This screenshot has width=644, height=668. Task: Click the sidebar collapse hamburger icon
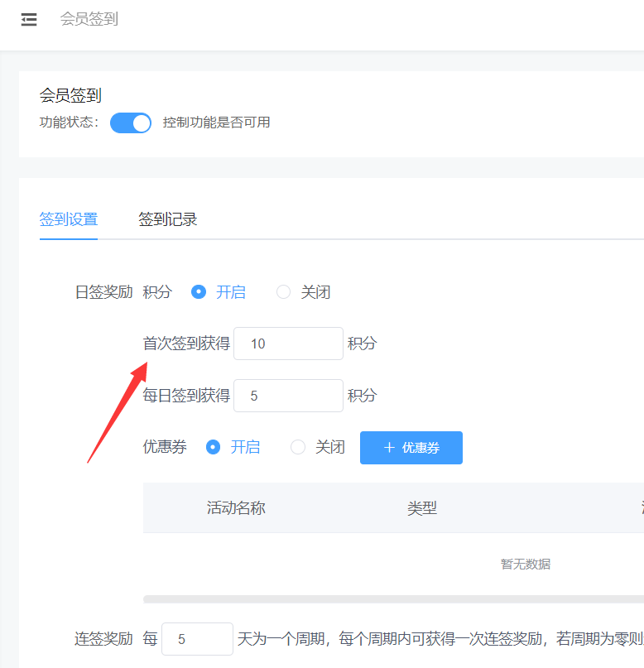coord(29,20)
